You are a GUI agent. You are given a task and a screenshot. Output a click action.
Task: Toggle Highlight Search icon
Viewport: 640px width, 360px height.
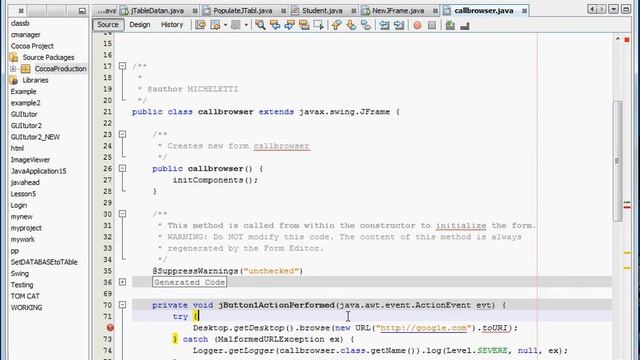click(x=304, y=25)
